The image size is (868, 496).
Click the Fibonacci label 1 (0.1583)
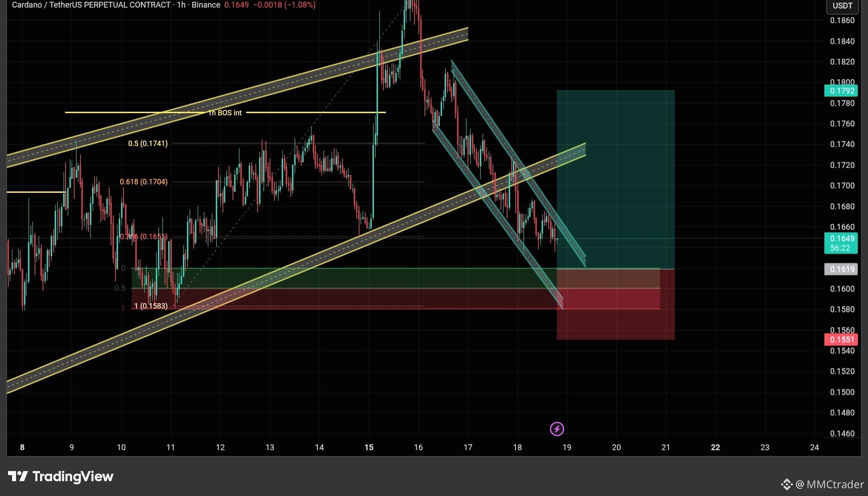[x=151, y=306]
